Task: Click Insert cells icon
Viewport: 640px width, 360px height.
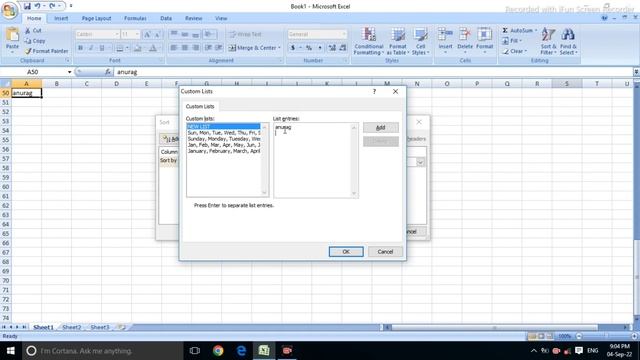Action: (445, 35)
